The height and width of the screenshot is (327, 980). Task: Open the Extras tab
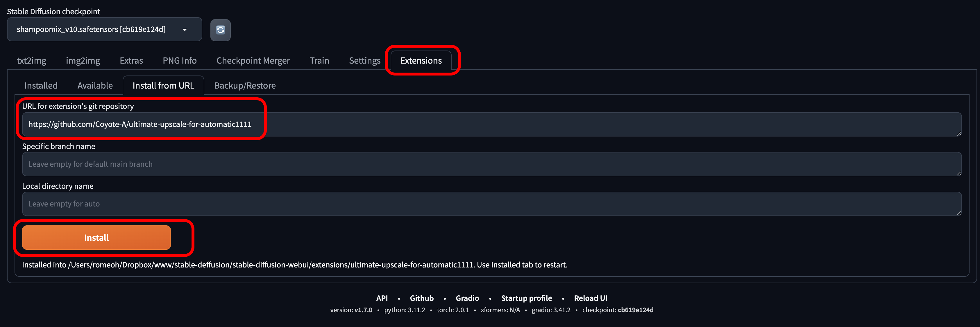coord(131,60)
